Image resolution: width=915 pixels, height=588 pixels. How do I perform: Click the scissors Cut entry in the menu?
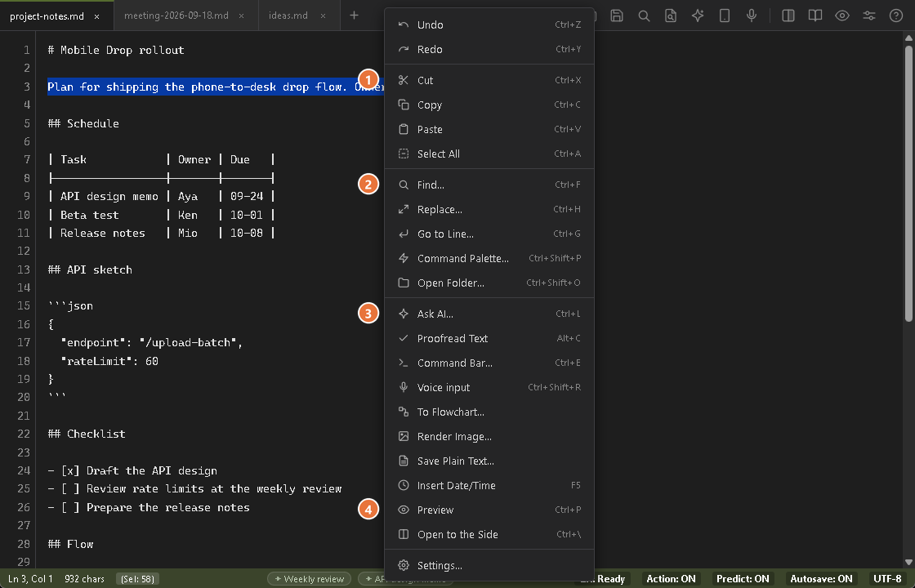pyautogui.click(x=489, y=80)
